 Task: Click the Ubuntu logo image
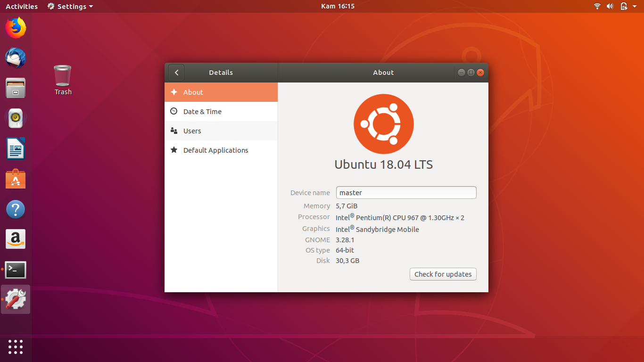point(384,124)
